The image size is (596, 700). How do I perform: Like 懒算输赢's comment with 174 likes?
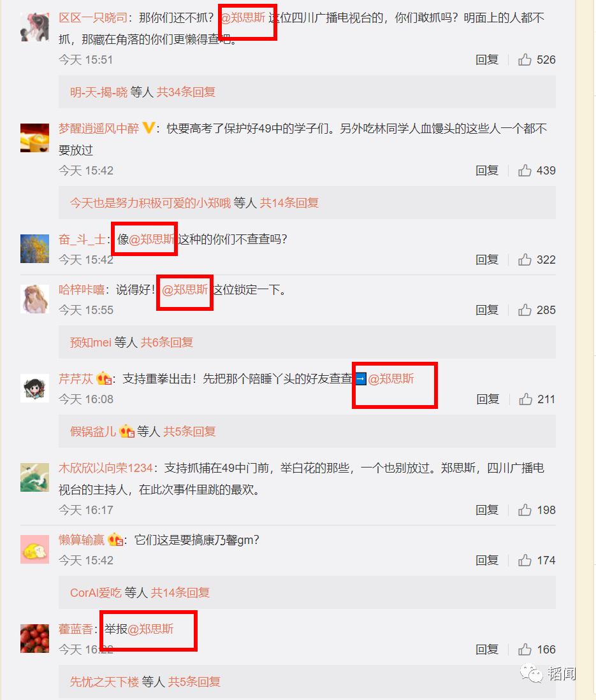tap(525, 561)
